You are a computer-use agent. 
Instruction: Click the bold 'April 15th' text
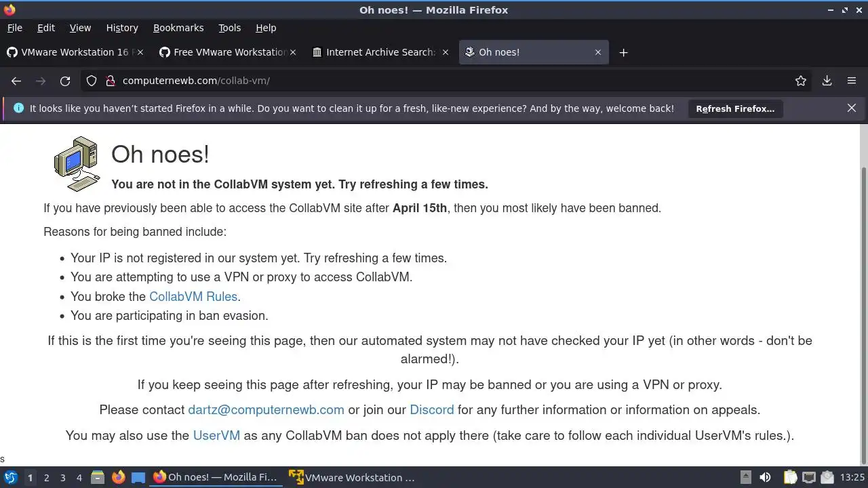click(420, 208)
